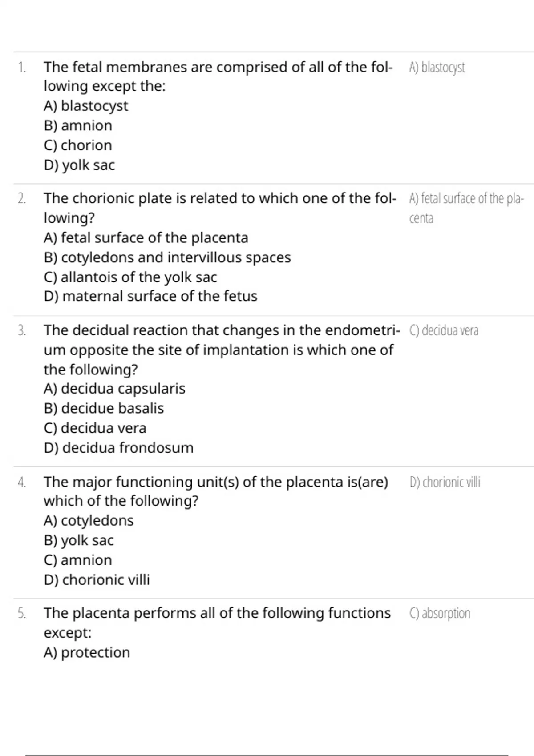Click C) decidua vera in question 3 options
Screen dimensions: 534x756
95,428
